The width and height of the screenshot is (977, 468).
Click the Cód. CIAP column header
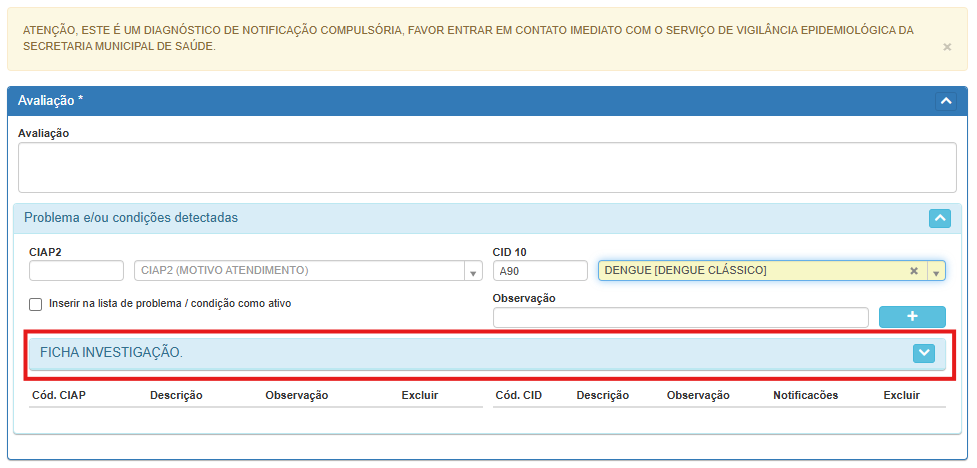tap(59, 395)
